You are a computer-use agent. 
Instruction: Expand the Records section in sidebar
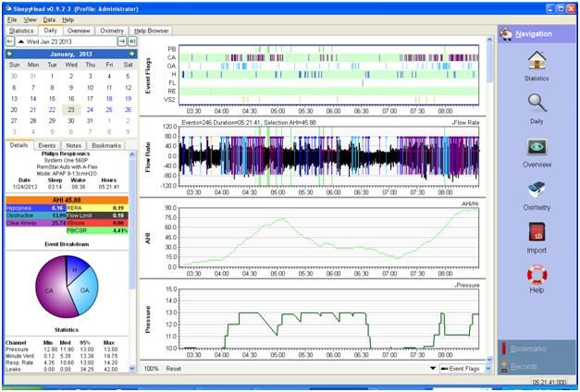(537, 364)
